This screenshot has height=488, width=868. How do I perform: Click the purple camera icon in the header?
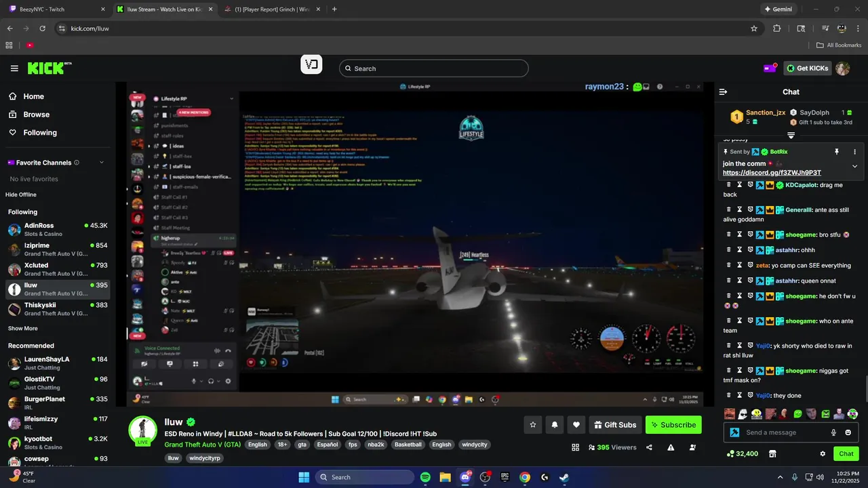[x=770, y=68]
